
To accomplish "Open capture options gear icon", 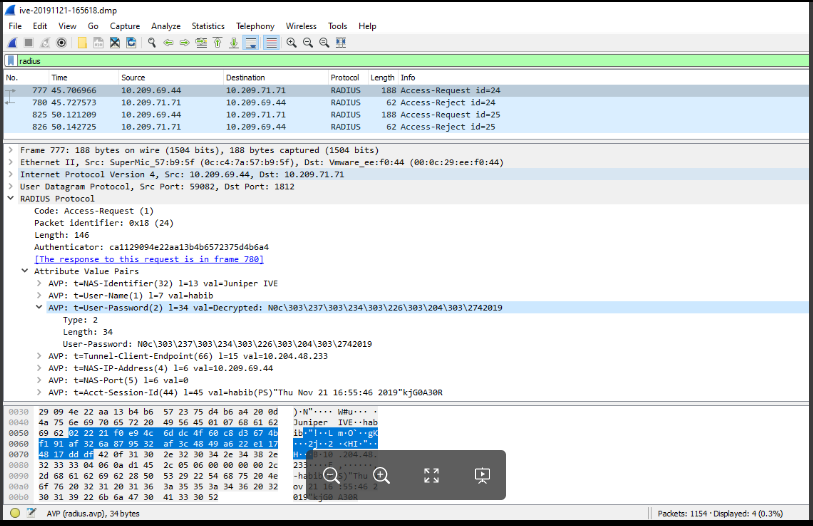I will 62,43.
